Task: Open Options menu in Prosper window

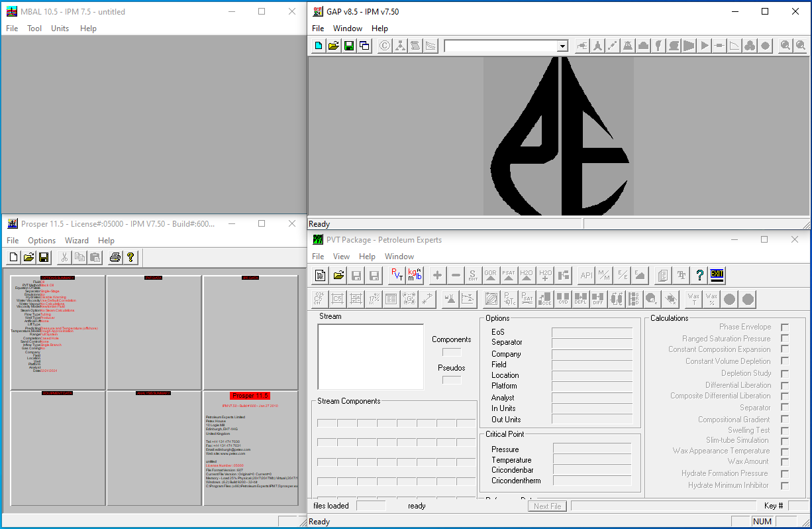Action: [x=42, y=241]
